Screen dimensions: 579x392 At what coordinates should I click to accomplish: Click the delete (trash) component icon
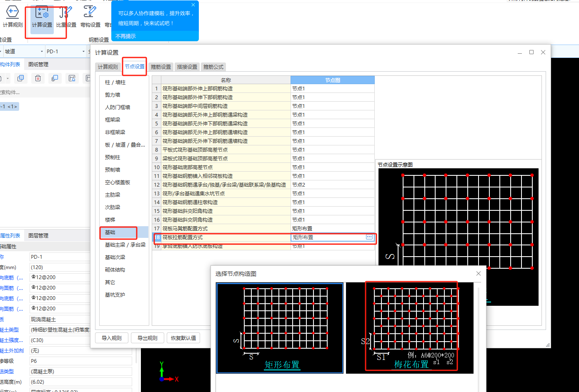[x=38, y=78]
